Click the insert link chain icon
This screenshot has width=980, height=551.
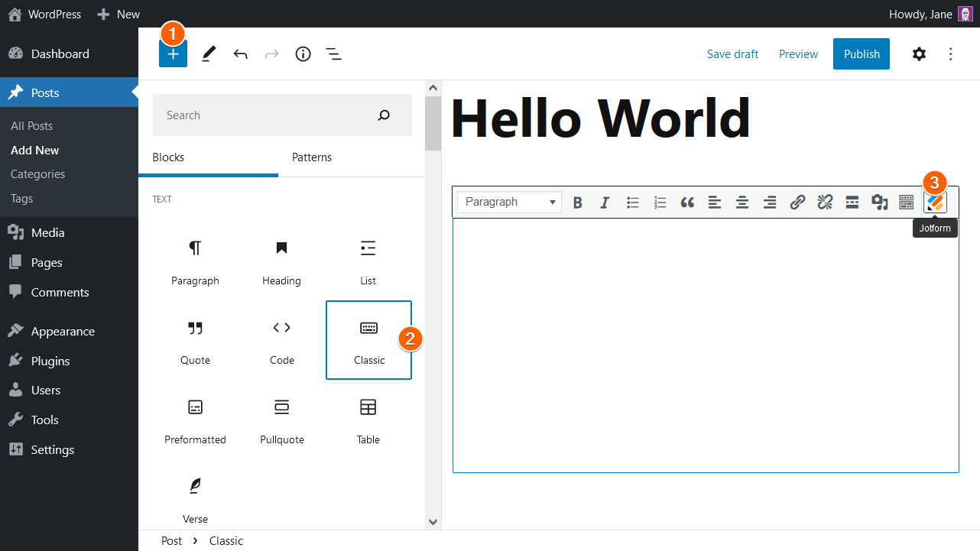[797, 203]
